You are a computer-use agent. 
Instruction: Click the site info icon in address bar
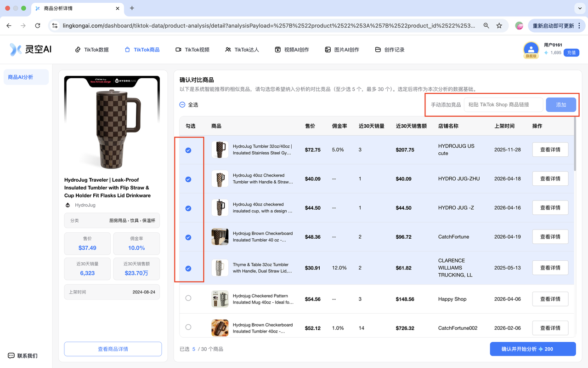55,26
